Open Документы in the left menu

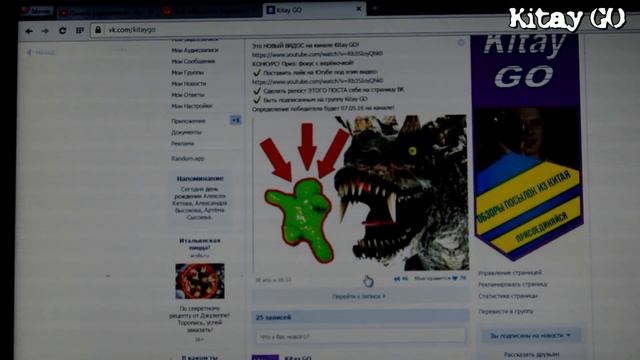(x=186, y=132)
